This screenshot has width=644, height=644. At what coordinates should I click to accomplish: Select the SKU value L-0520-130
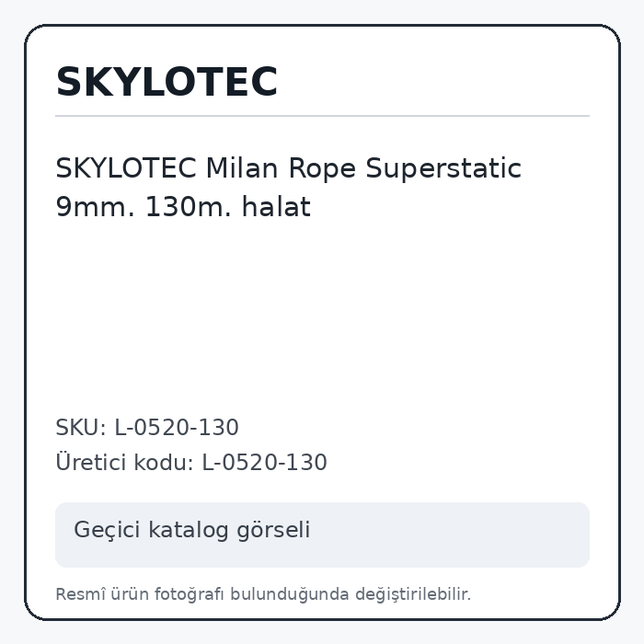tap(177, 428)
